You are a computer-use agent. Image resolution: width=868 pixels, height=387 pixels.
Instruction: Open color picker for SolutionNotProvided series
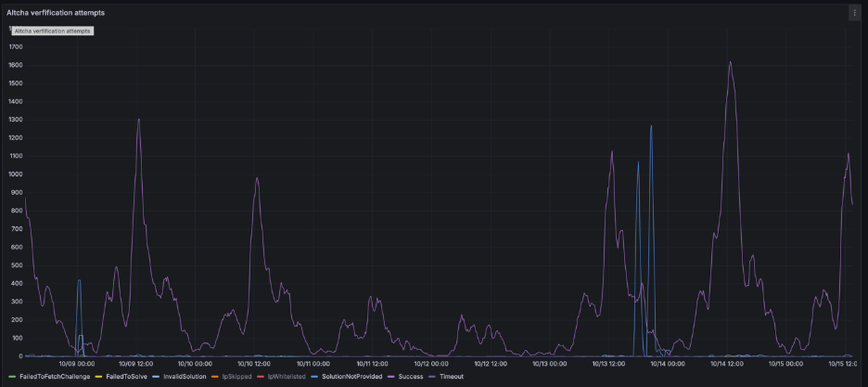click(315, 376)
